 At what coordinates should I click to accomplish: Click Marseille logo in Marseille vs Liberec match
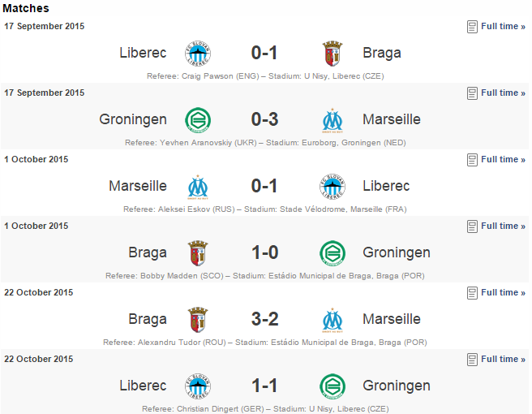point(198,187)
